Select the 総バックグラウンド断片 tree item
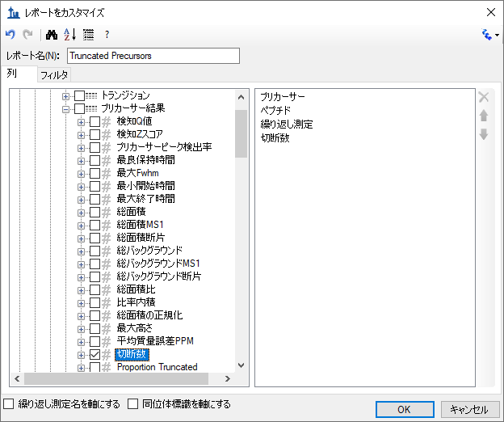This screenshot has width=504, height=422. click(159, 276)
